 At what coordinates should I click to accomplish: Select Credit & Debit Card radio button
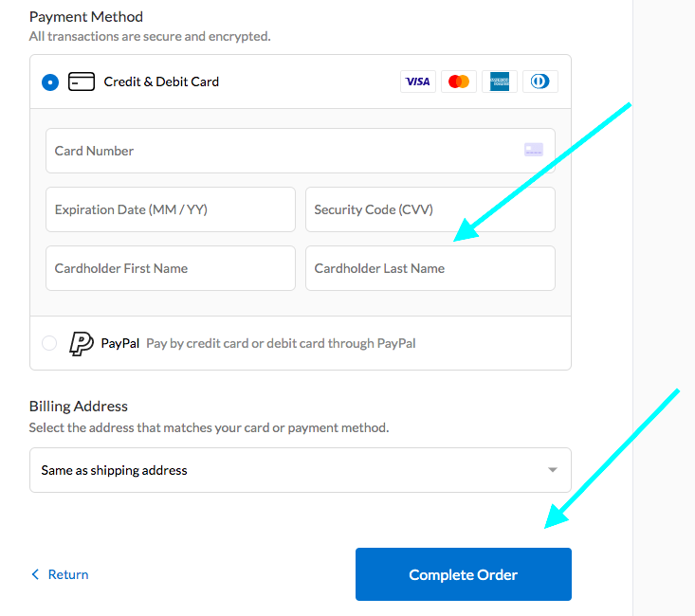[x=50, y=82]
